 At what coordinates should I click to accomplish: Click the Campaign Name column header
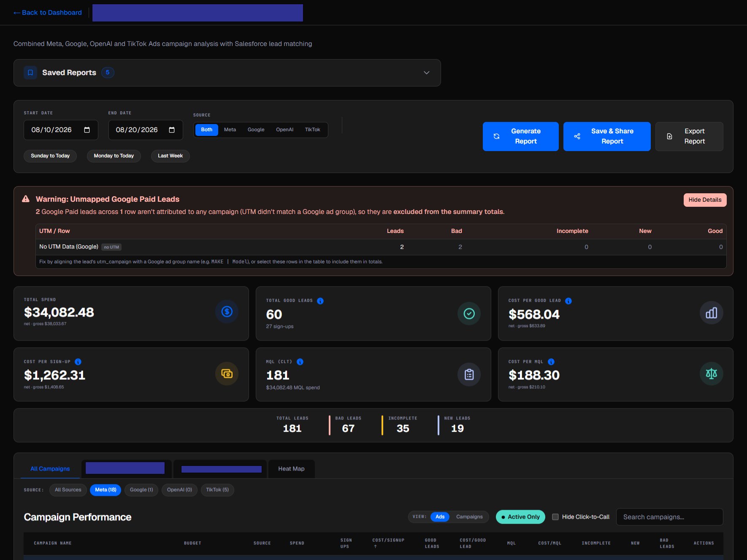53,543
